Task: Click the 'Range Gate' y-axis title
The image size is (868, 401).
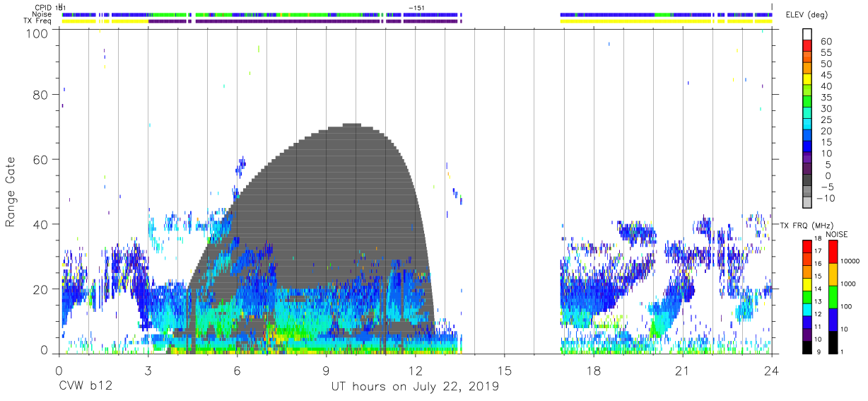Action: click(10, 192)
